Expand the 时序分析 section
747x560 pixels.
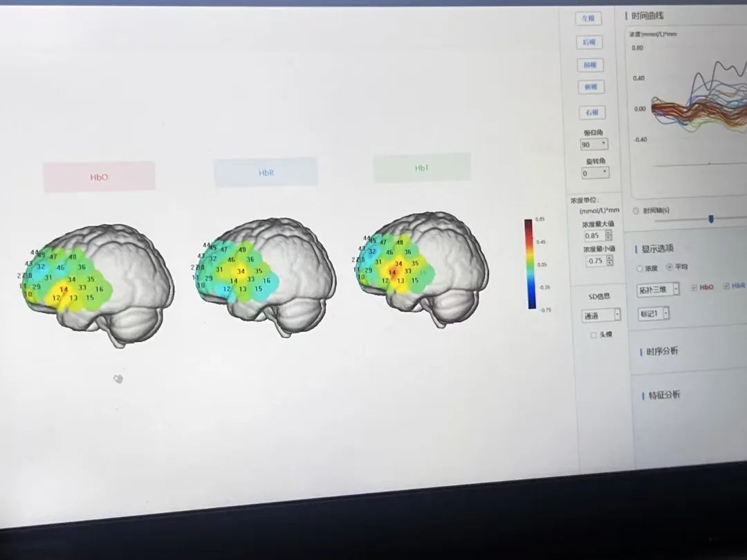662,351
